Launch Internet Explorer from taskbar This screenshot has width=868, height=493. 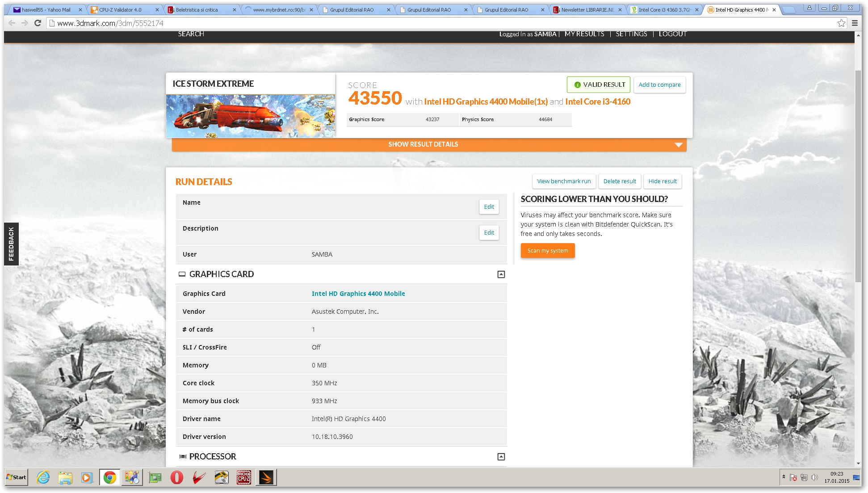tap(43, 477)
